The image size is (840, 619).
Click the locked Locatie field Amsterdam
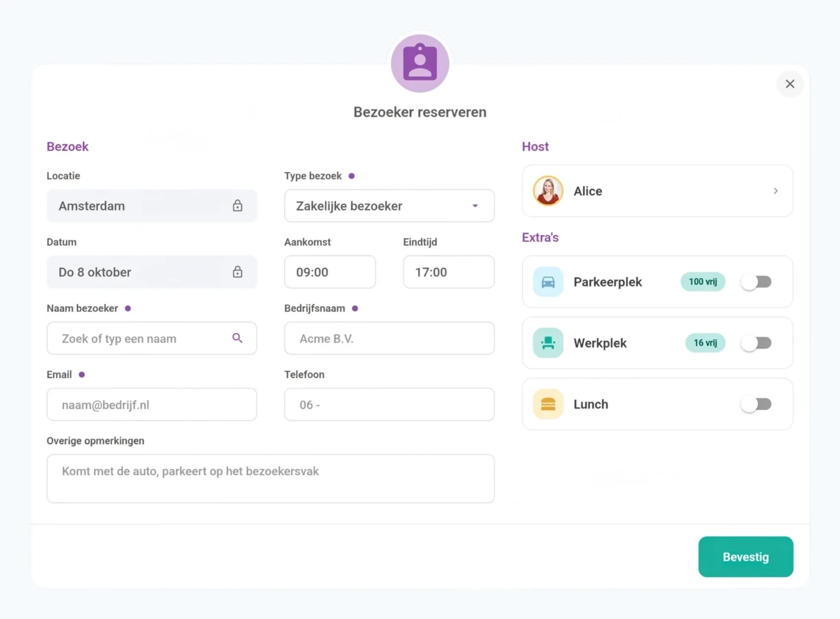click(x=152, y=206)
